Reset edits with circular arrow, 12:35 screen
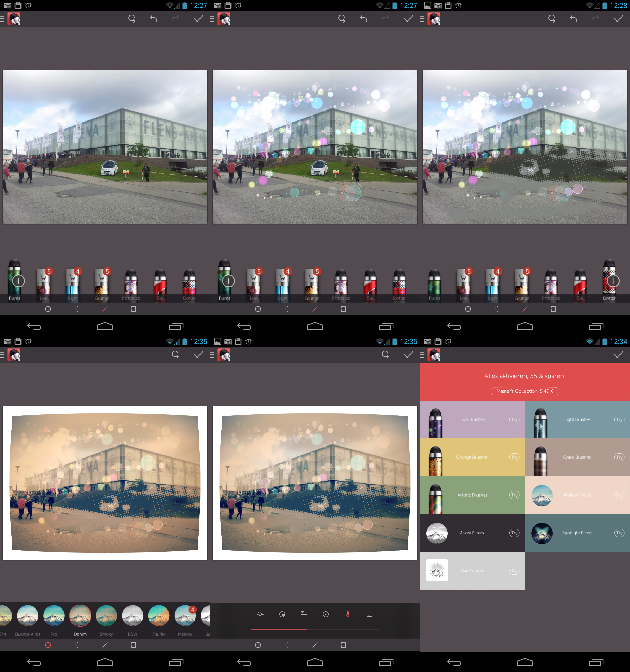630x672 pixels. tap(175, 355)
